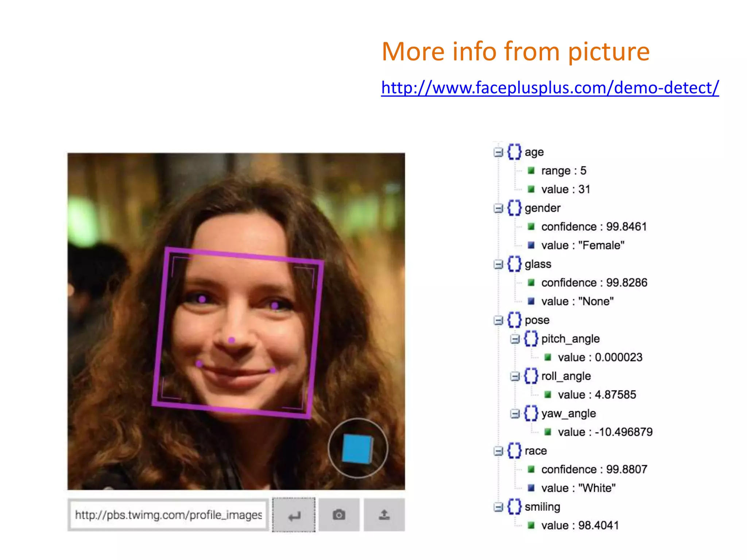Click the upload image button
Screen dimensions: 747x560
(x=384, y=515)
